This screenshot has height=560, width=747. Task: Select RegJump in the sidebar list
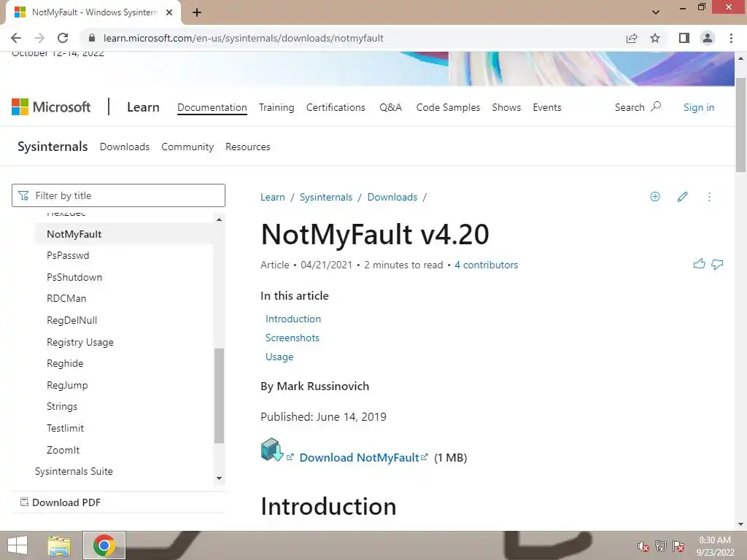pos(67,385)
